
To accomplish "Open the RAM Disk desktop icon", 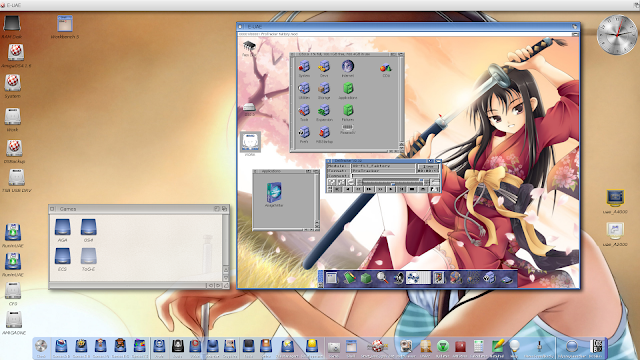I will [x=11, y=24].
